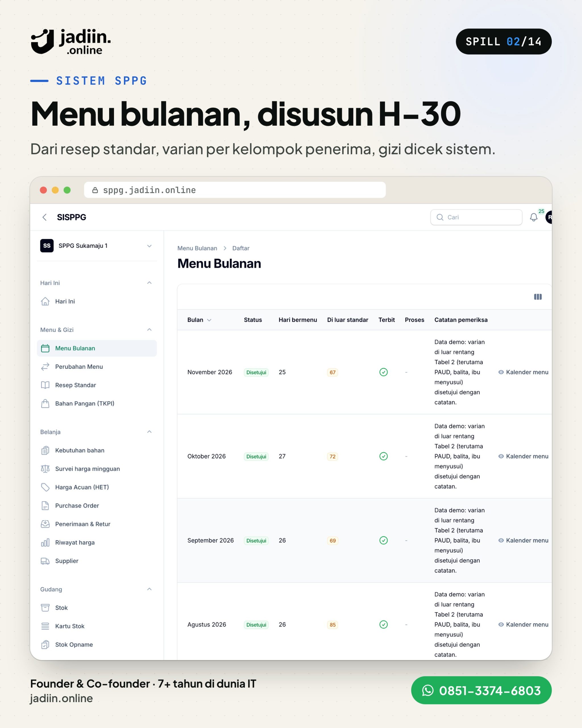The height and width of the screenshot is (728, 582).
Task: Click the Stok Opname clipboard-check icon
Action: (45, 645)
